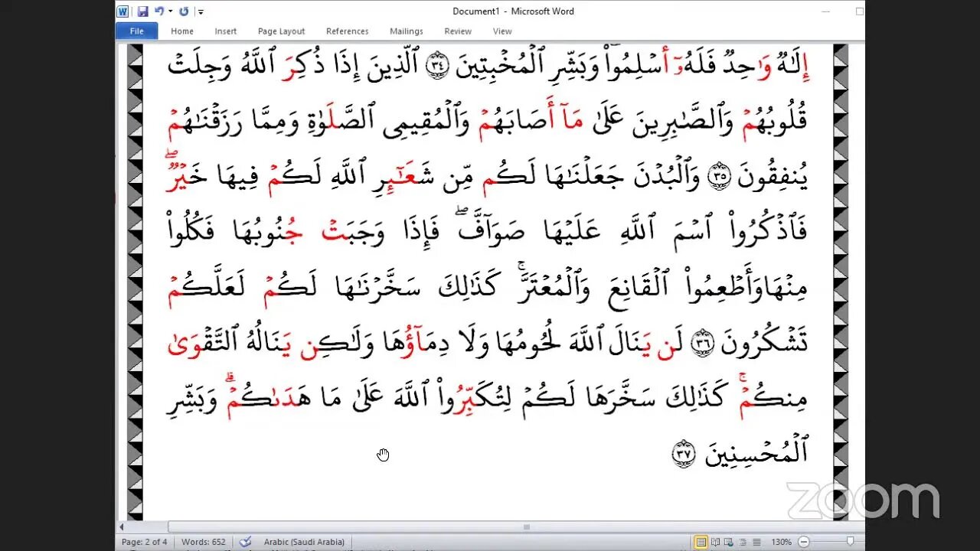The height and width of the screenshot is (551, 980).
Task: Switch to Web Layout view
Action: tap(729, 542)
